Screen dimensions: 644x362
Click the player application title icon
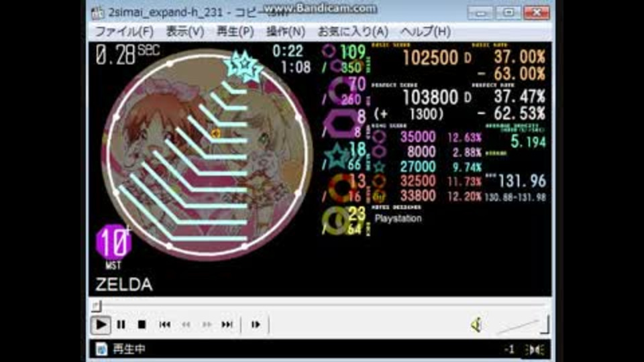coord(98,13)
